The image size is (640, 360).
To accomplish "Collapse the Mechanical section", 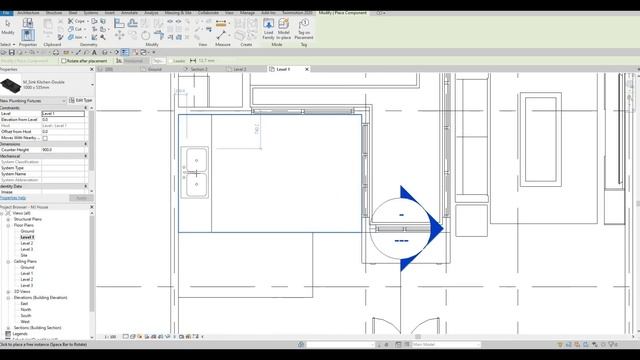I will coord(86,156).
